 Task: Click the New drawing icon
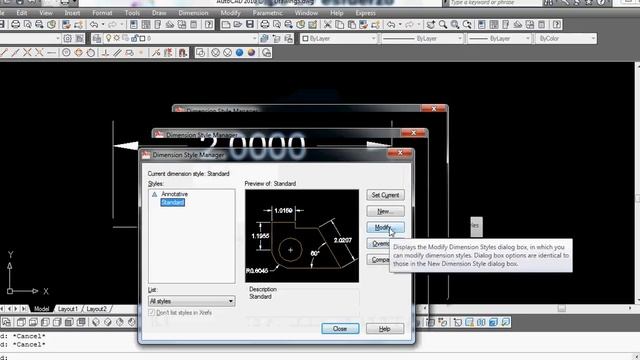226,24
